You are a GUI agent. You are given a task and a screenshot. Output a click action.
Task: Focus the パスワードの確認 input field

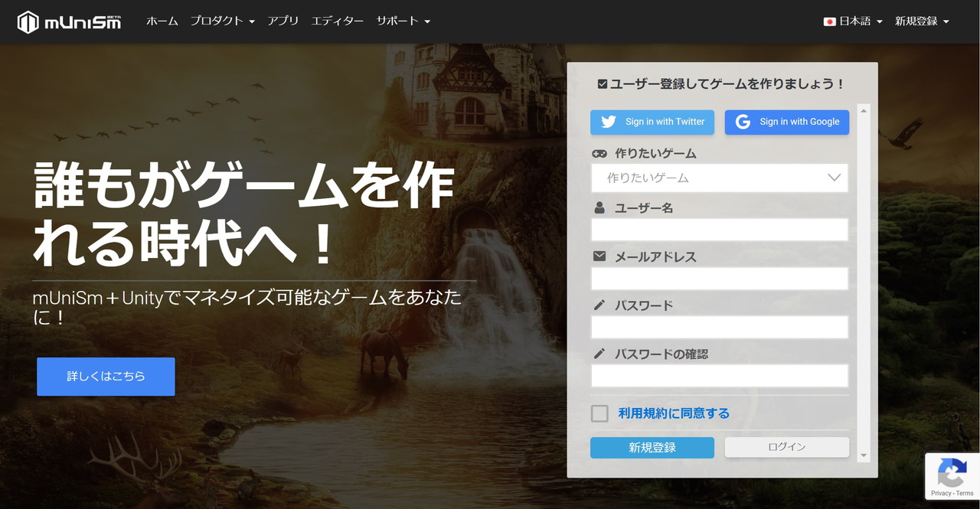(720, 376)
